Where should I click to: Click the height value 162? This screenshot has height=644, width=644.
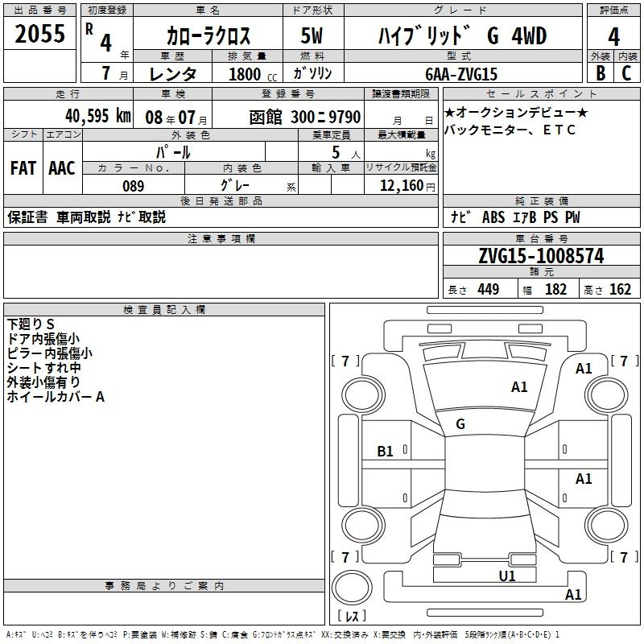tap(620, 289)
